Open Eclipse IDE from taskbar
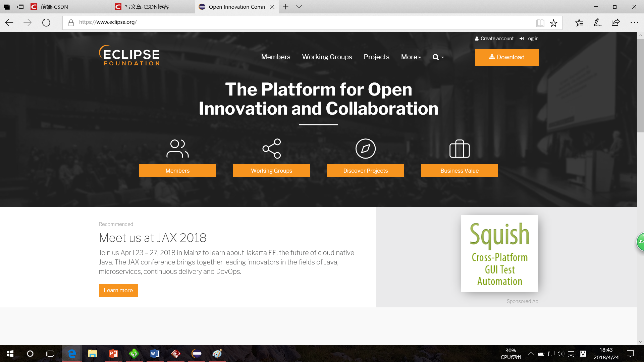 197,354
